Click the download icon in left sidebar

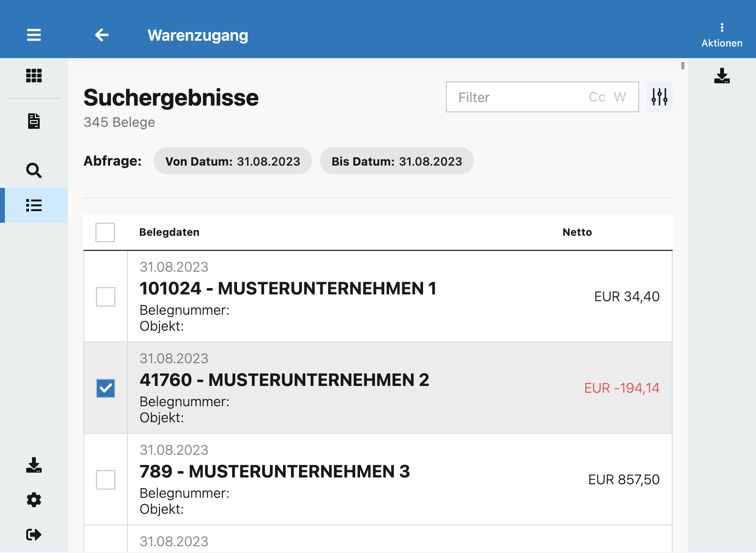(34, 465)
